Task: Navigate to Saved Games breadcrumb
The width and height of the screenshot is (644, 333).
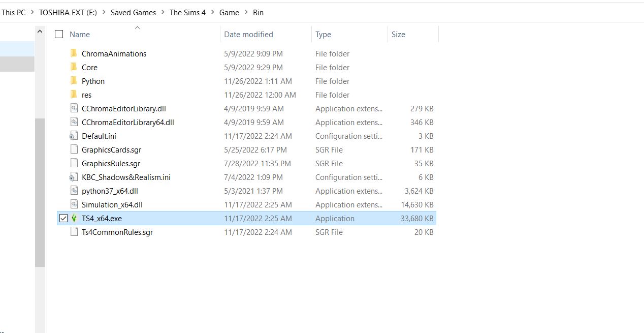Action: pos(134,12)
